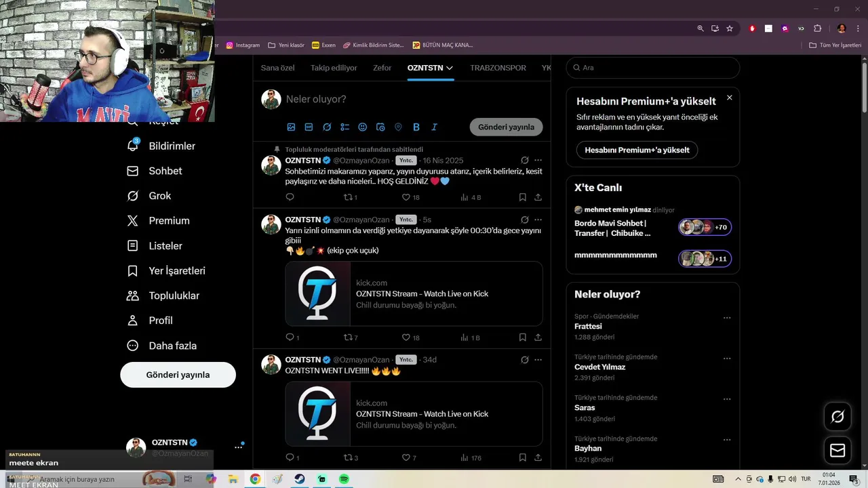This screenshot has width=868, height=488.
Task: Share the pinned 16 Nis 2025 post
Action: coord(538,197)
